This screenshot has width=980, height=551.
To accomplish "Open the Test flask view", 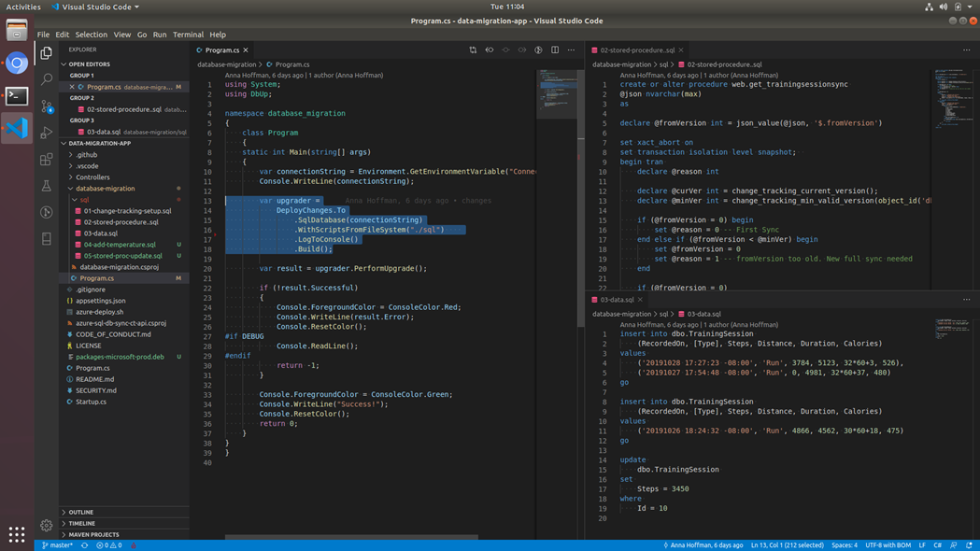I will 46,186.
